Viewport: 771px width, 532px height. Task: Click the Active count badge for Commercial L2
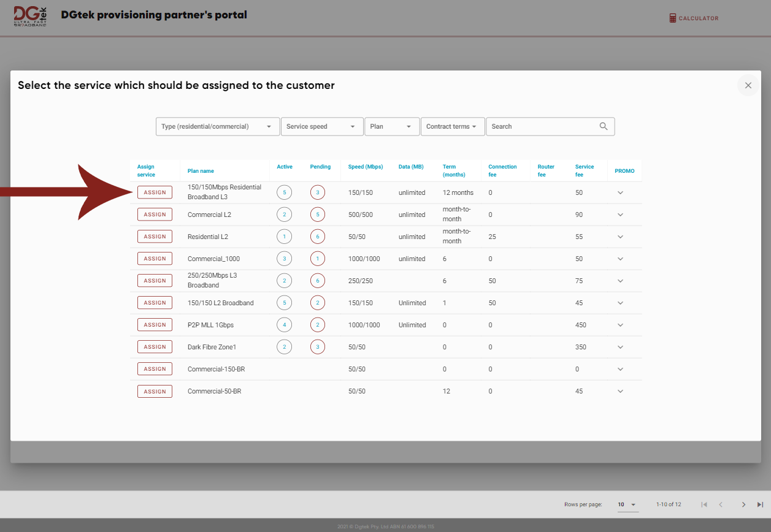point(284,214)
